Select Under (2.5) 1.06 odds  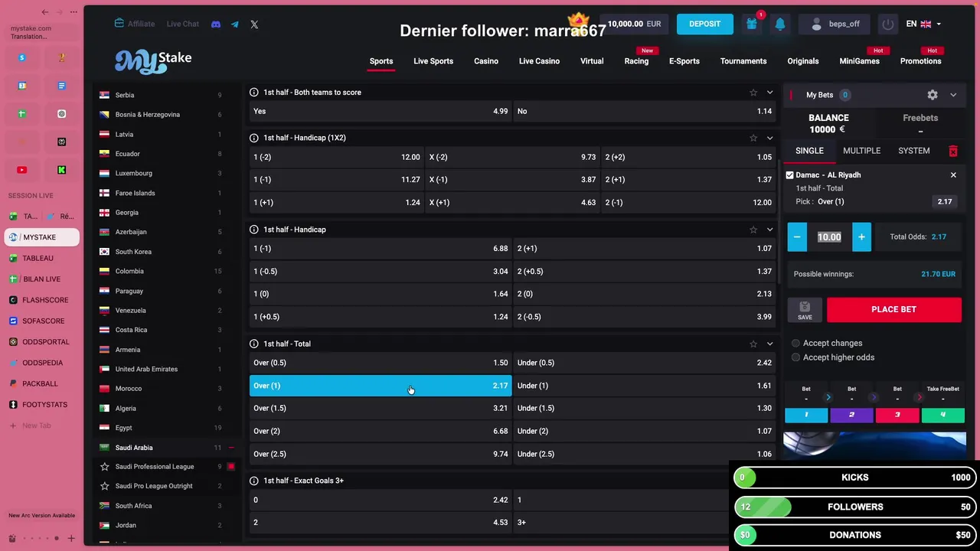(645, 454)
